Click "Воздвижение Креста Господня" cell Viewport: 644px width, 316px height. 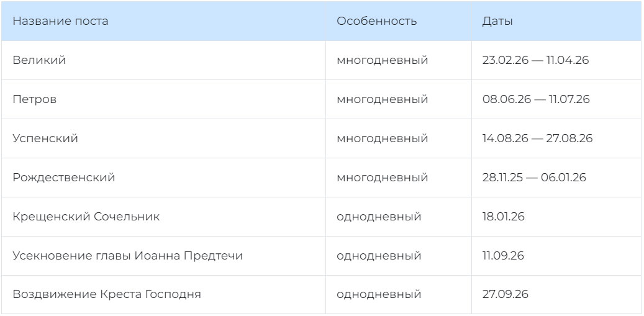coord(107,294)
